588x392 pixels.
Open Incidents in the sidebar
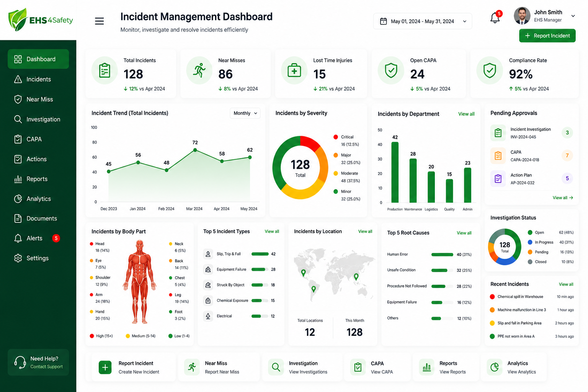[x=38, y=79]
